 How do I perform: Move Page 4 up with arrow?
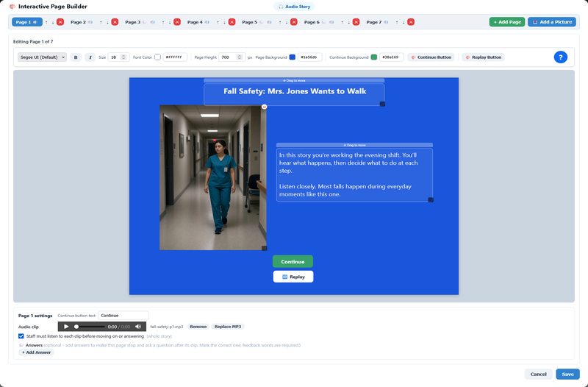pyautogui.click(x=218, y=22)
